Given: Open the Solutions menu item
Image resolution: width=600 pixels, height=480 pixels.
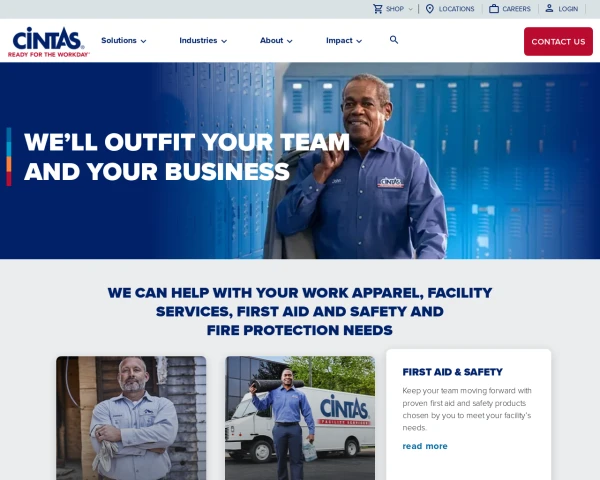Looking at the screenshot, I should (119, 41).
